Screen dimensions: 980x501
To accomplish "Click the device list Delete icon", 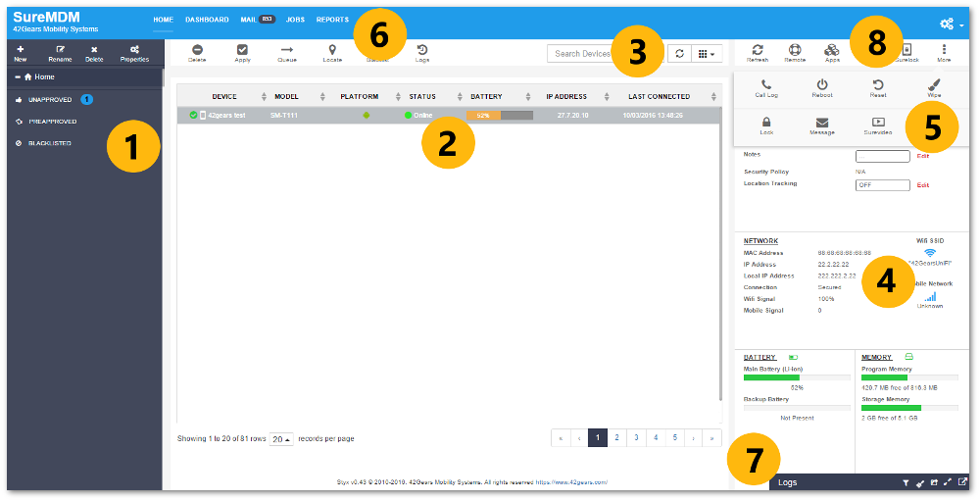I will coord(197,49).
